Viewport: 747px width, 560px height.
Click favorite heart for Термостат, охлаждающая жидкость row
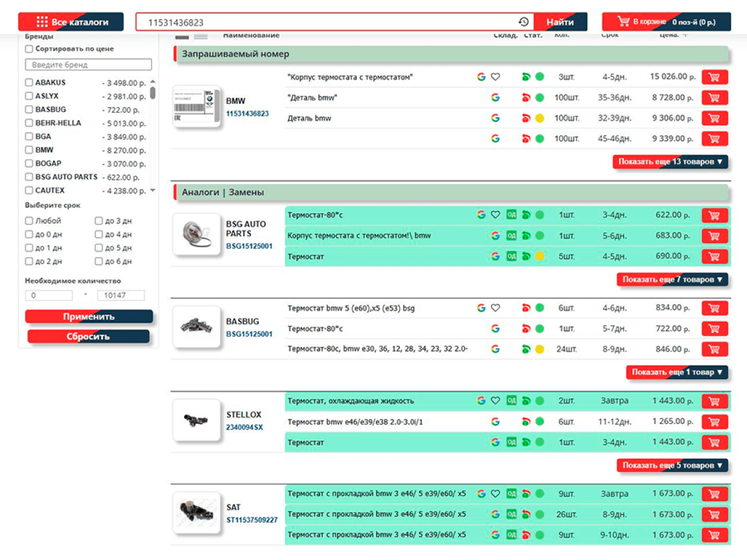click(x=496, y=401)
